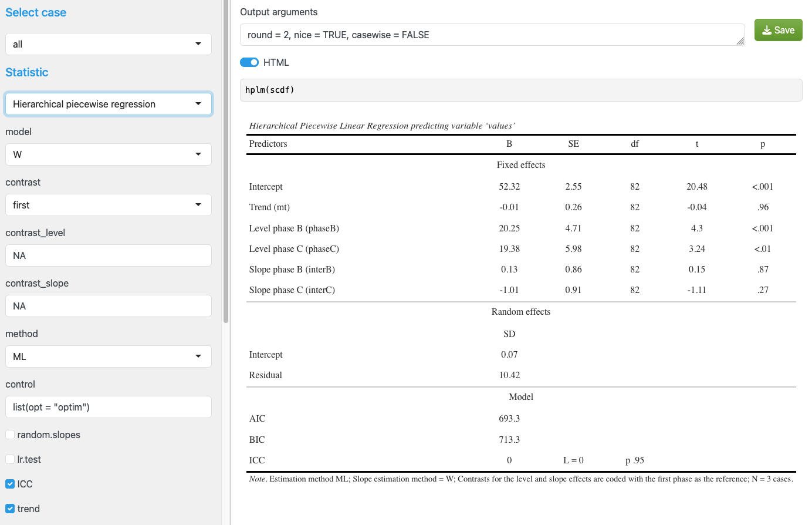Screen dimensions: 812x525
Task: Uncheck the ICC checkbox
Action: click(x=10, y=484)
